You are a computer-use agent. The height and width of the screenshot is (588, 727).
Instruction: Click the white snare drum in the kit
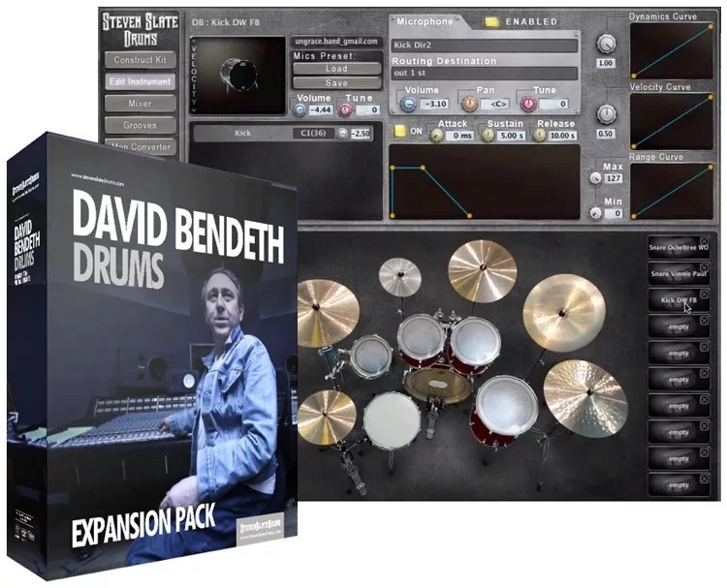(393, 420)
